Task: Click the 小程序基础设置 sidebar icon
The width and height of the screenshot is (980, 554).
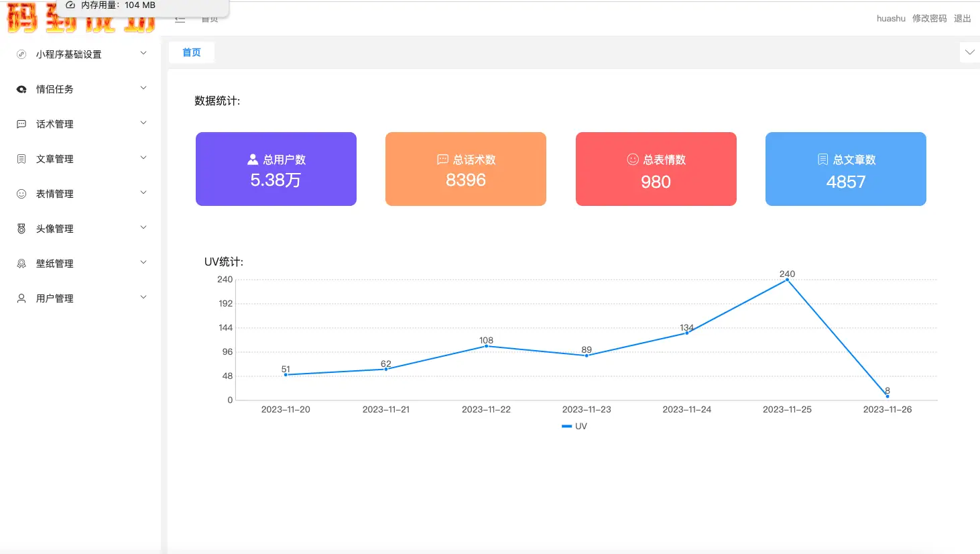Action: pos(21,54)
